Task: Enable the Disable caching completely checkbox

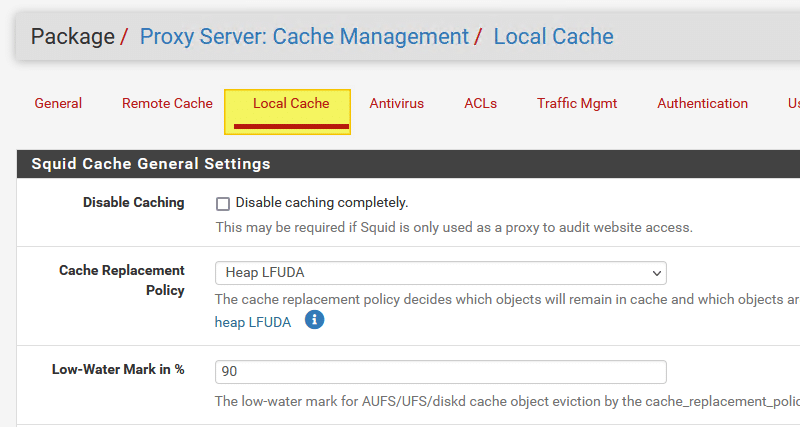Action: [223, 203]
